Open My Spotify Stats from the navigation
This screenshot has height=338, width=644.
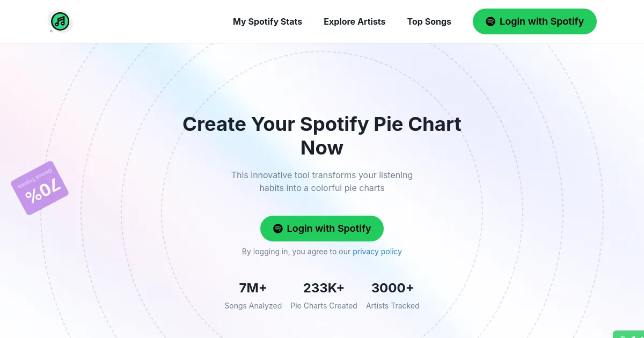tap(267, 21)
